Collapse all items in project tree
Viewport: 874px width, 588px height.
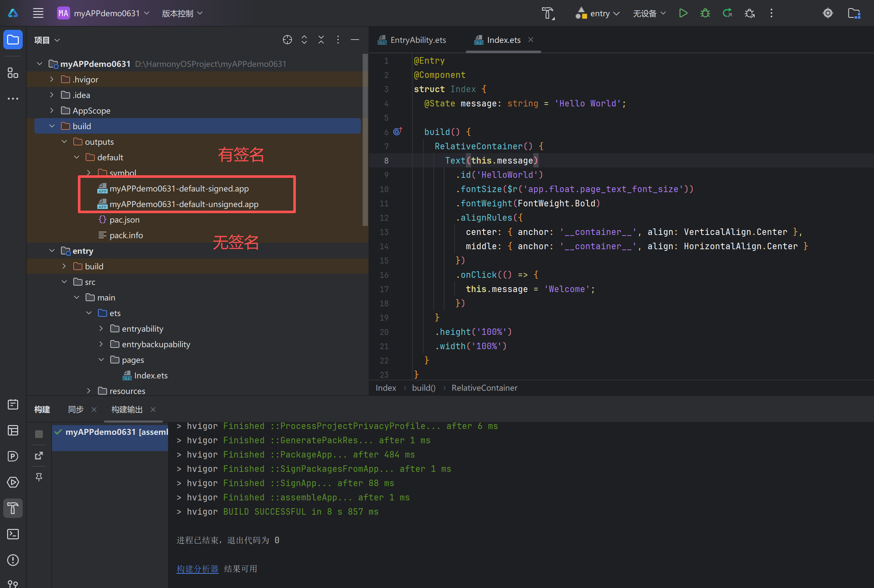(x=321, y=40)
